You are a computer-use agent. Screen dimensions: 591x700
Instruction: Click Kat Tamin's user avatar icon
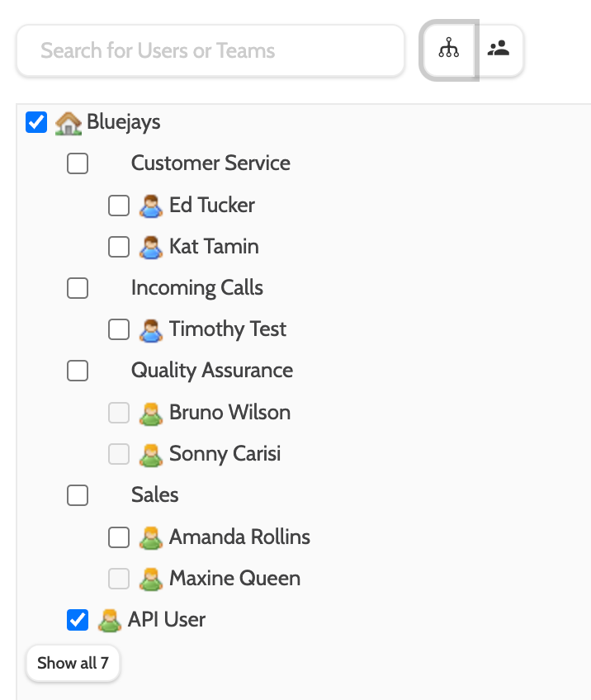[x=151, y=247]
